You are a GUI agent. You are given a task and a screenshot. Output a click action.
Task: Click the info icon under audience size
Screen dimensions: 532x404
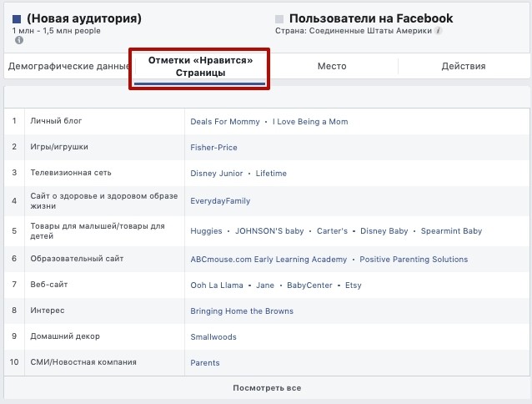tap(19, 40)
